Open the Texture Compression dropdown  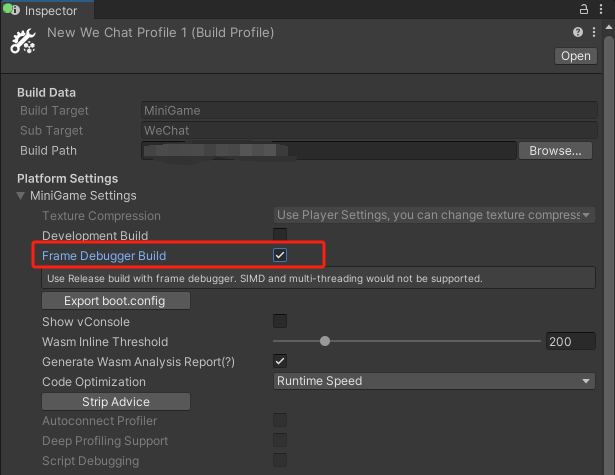tap(434, 215)
